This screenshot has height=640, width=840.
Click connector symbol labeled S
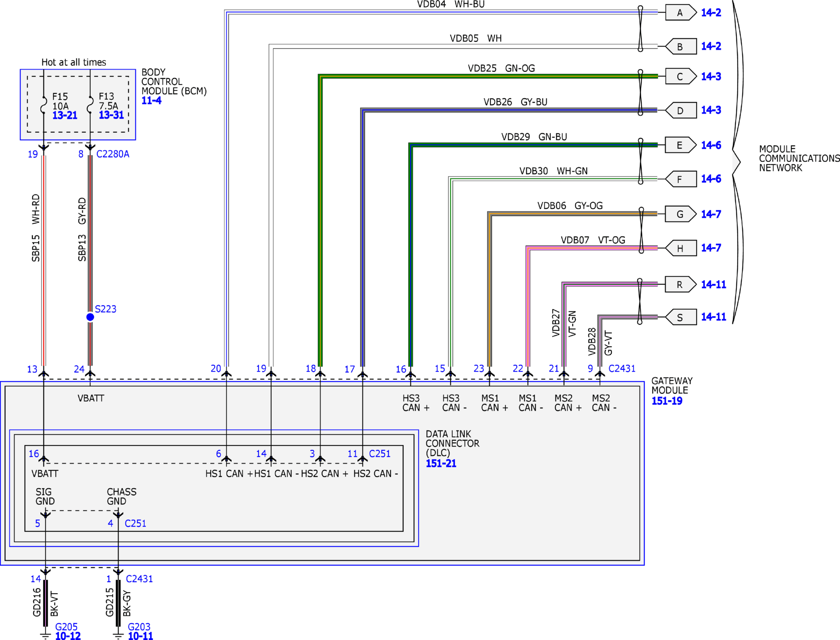point(680,317)
